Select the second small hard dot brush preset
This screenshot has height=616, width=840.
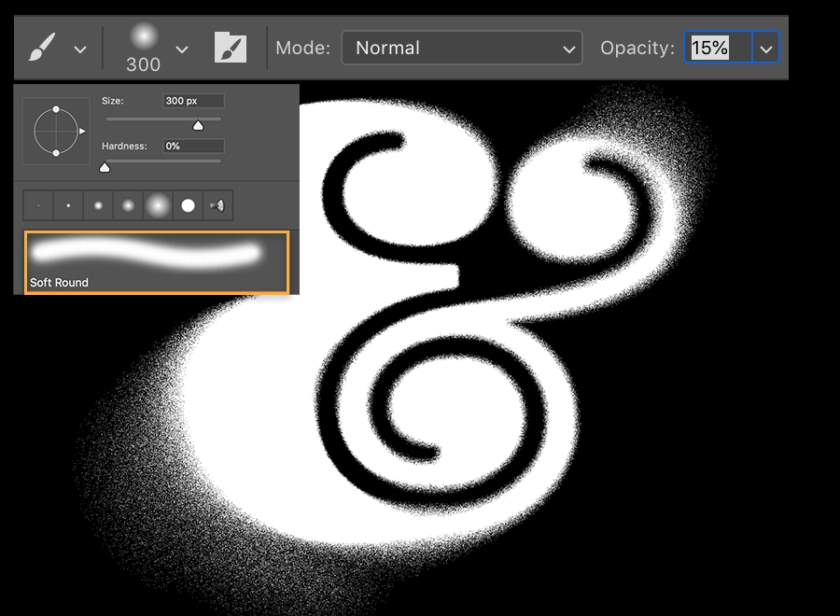tap(68, 205)
